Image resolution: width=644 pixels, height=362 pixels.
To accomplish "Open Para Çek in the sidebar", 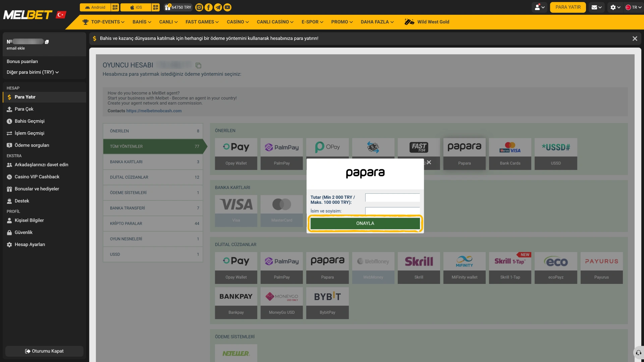I will tap(44, 109).
